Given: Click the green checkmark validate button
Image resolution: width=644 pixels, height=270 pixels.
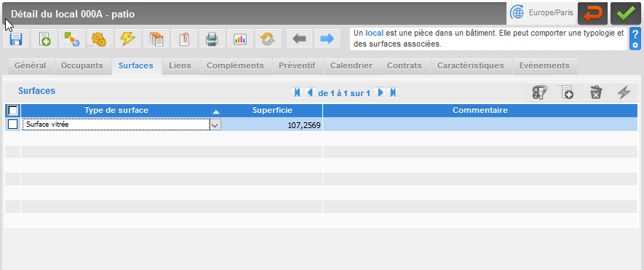Looking at the screenshot, I should 625,13.
